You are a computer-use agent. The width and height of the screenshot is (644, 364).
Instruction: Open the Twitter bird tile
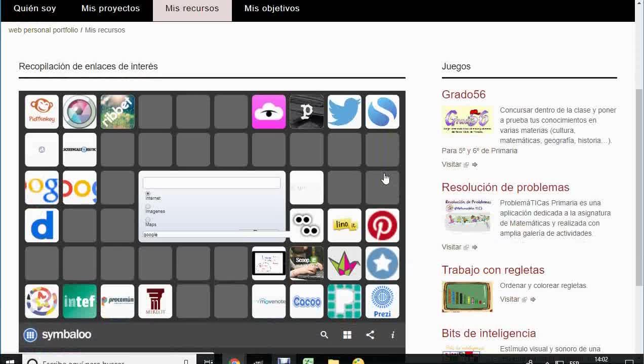click(344, 112)
